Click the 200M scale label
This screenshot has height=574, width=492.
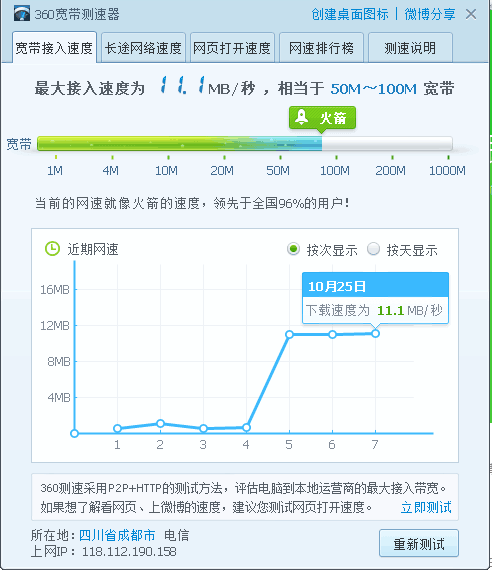390,171
